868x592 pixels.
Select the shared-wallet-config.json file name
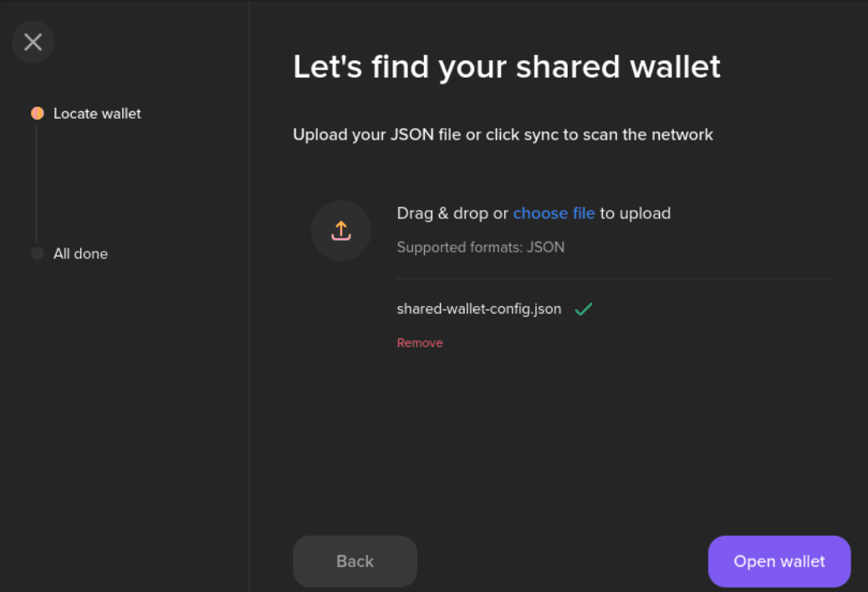coord(479,309)
